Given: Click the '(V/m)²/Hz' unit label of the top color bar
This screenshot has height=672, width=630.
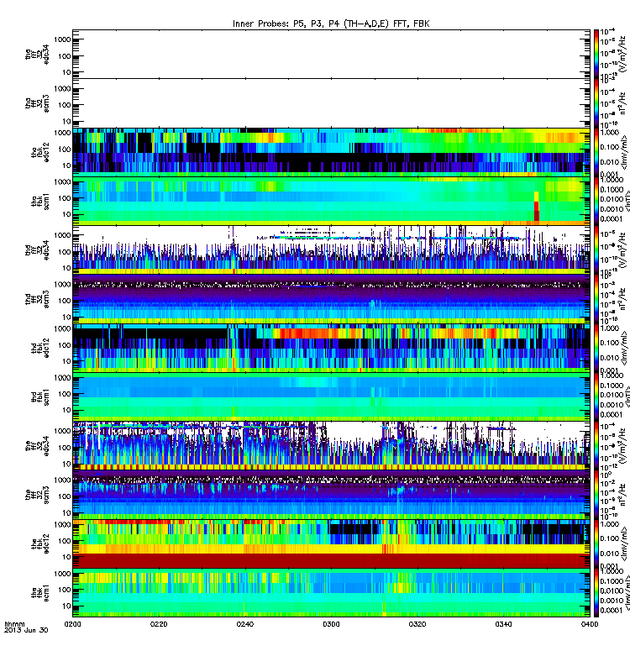Looking at the screenshot, I should pyautogui.click(x=624, y=54).
